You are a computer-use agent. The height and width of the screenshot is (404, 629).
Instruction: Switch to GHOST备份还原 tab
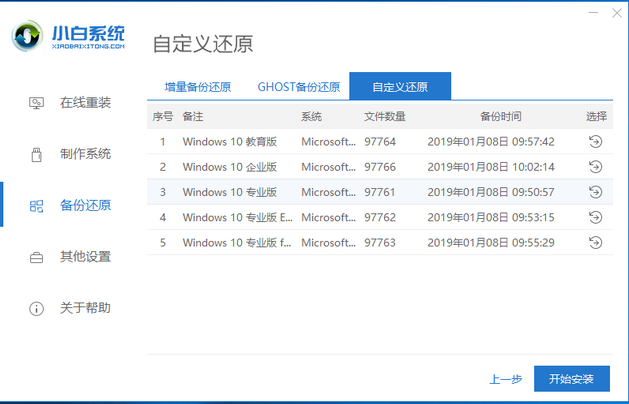299,87
